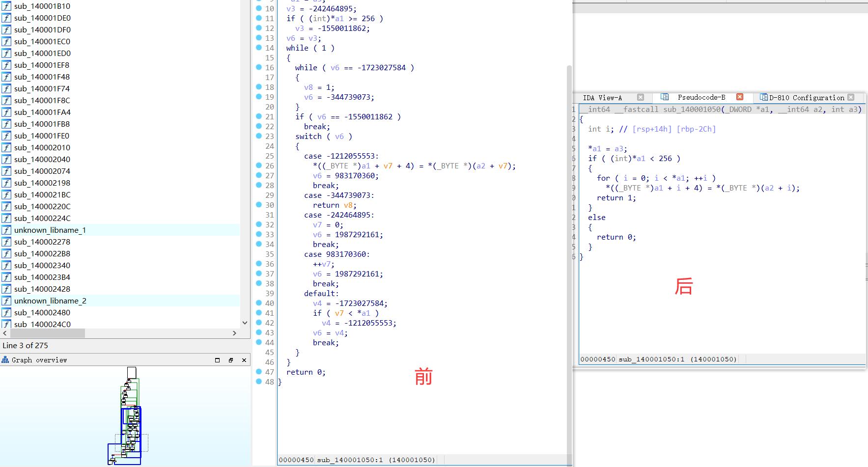Image resolution: width=868 pixels, height=467 pixels.
Task: Click the functions list horizontal scrollbar thumb
Action: point(47,333)
